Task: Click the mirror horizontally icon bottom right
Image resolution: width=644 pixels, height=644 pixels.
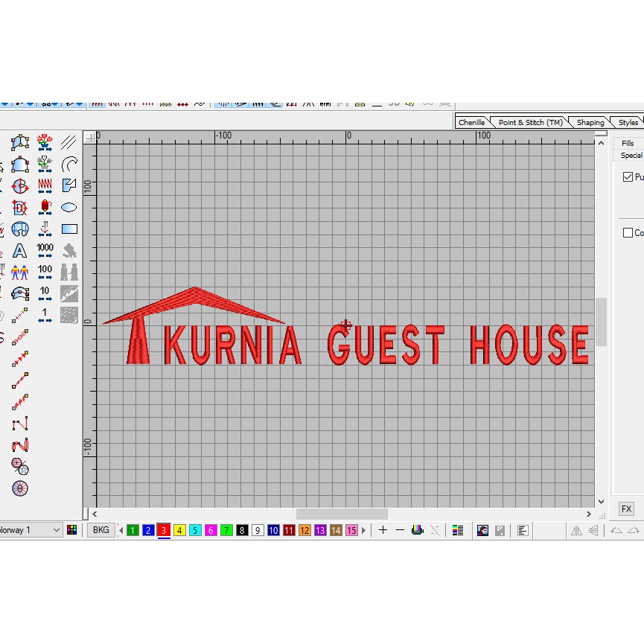Action: (576, 530)
